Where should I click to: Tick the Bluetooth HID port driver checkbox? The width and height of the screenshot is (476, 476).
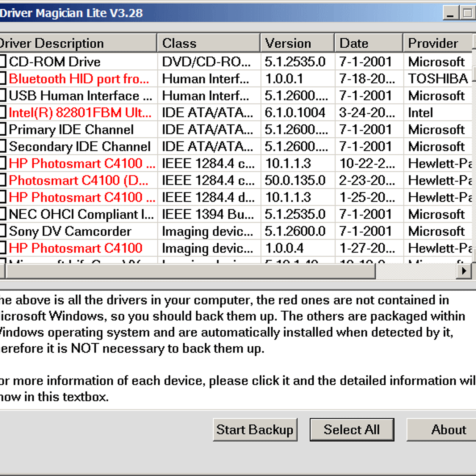point(2,79)
